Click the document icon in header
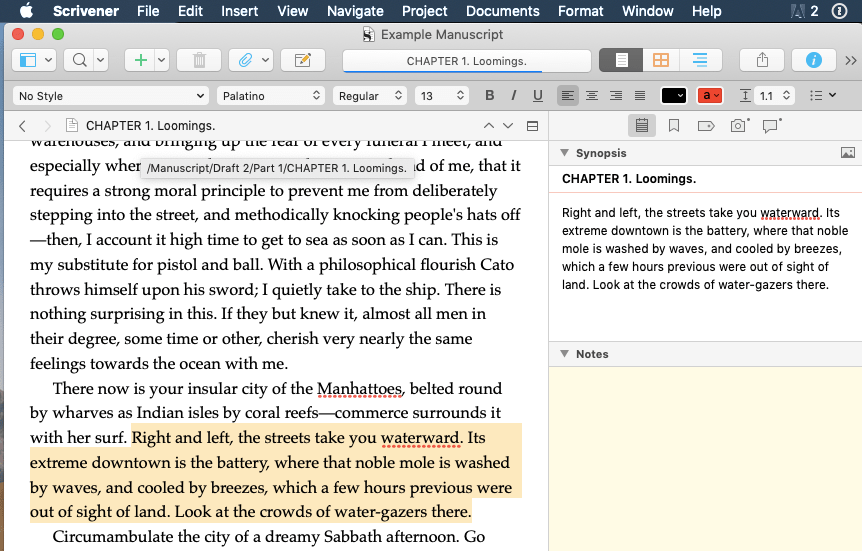Viewport: 862px width, 551px height. [x=71, y=125]
